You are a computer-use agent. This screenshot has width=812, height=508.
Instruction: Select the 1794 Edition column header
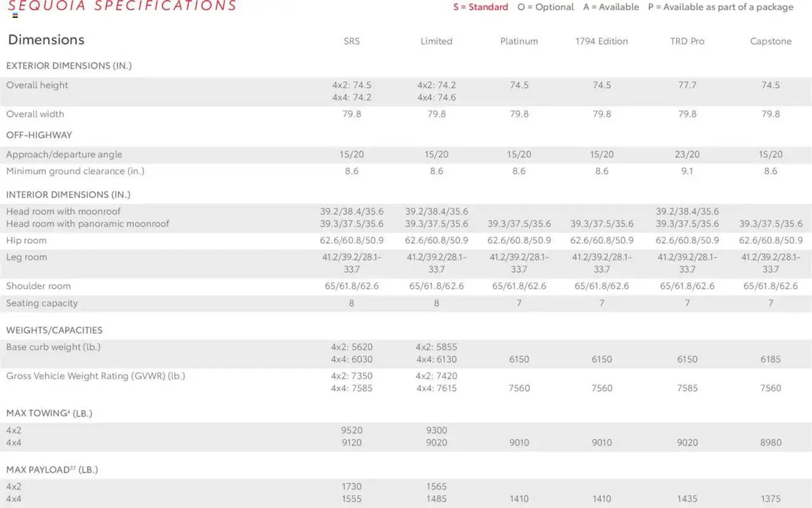(x=601, y=41)
